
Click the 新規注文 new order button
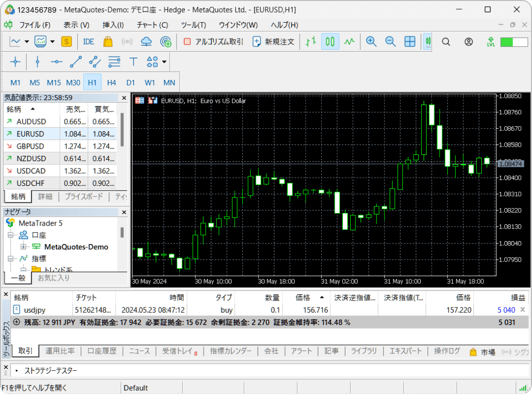pyautogui.click(x=273, y=42)
